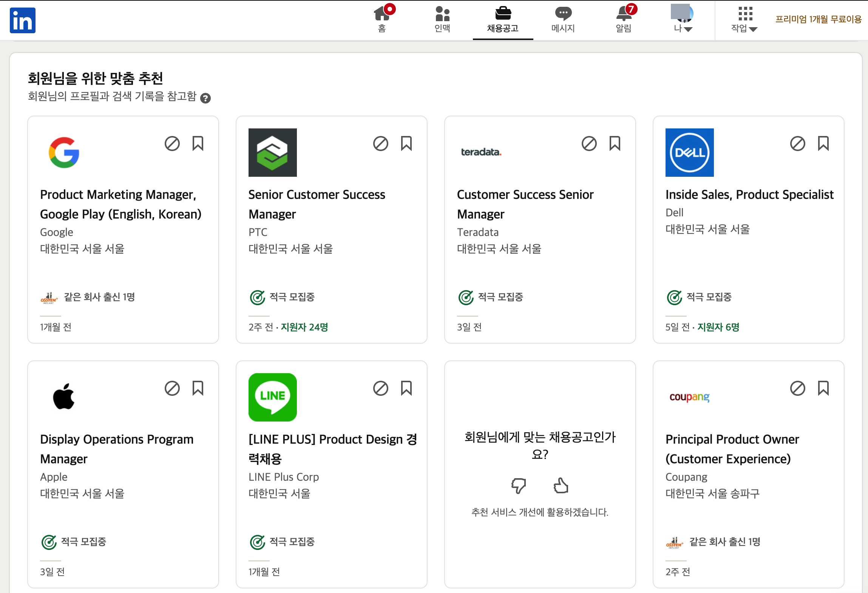This screenshot has width=868, height=593.
Task: Click the PTC company logo
Action: click(273, 153)
